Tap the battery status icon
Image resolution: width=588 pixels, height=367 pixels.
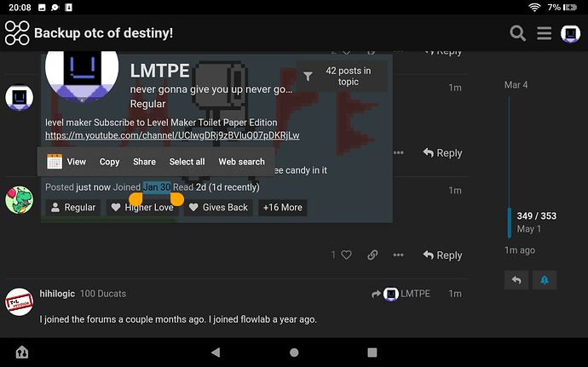[x=570, y=7]
